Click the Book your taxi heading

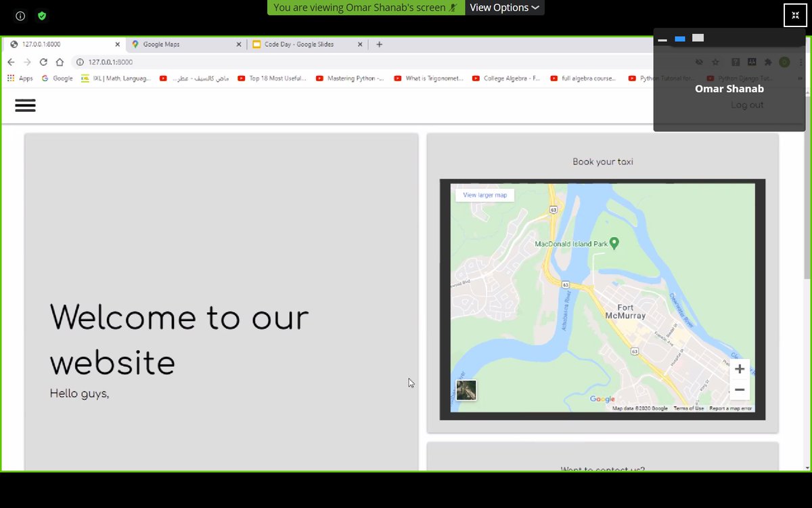[603, 162]
